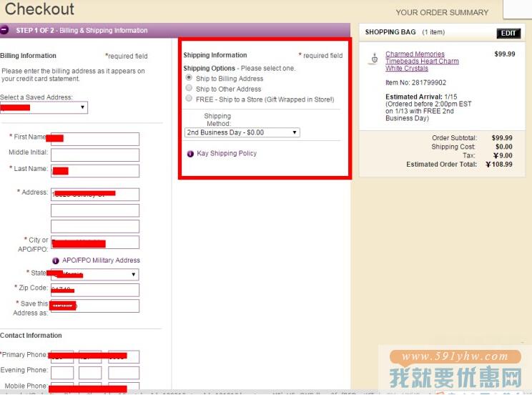Click the City or APO/FPO field

tap(95, 243)
